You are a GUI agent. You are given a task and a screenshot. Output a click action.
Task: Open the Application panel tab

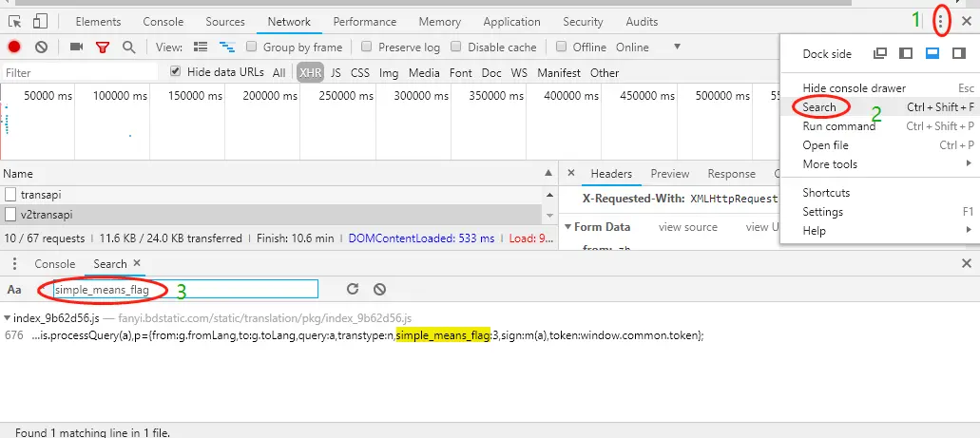pyautogui.click(x=511, y=22)
